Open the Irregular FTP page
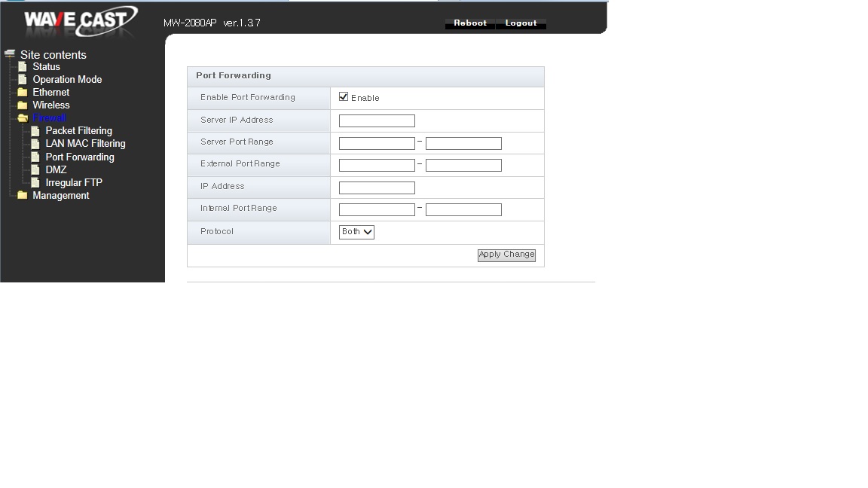868x488 pixels. [x=74, y=182]
